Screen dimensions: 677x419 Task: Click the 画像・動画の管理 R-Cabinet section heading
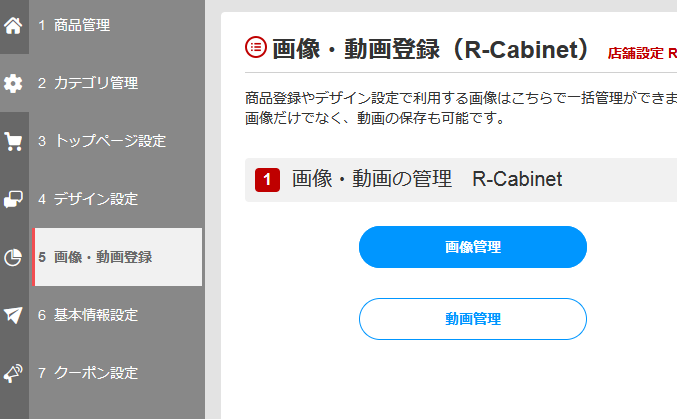pos(427,180)
